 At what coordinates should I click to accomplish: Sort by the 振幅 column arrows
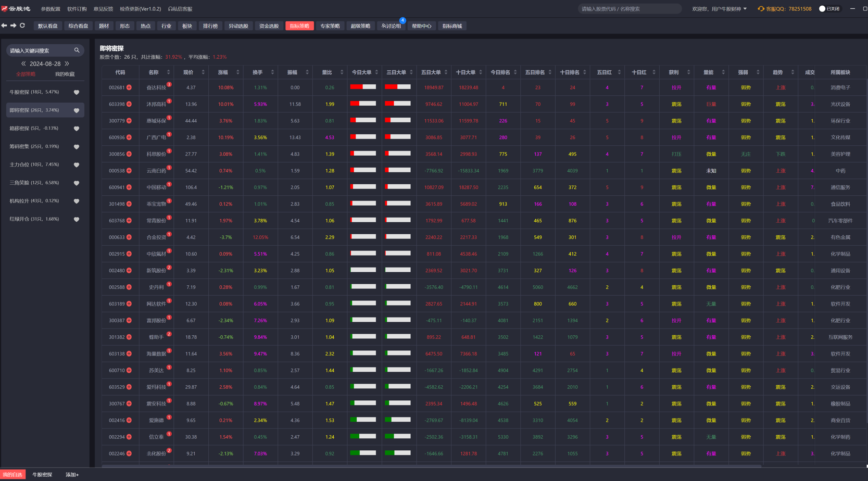[x=307, y=72]
